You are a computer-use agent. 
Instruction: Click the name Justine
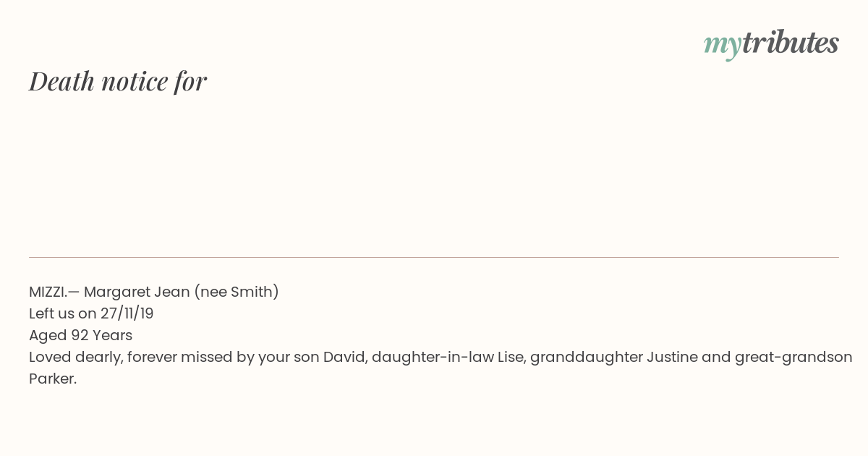tap(671, 357)
